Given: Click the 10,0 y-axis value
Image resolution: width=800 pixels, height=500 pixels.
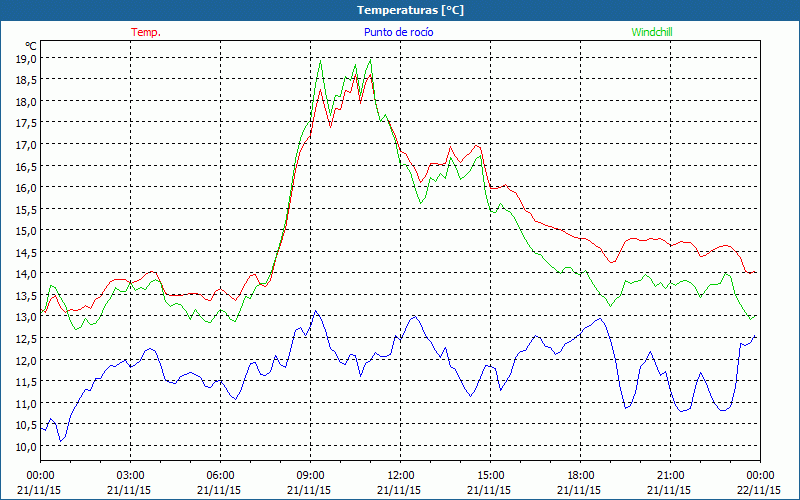Looking at the screenshot, I should coord(28,446).
